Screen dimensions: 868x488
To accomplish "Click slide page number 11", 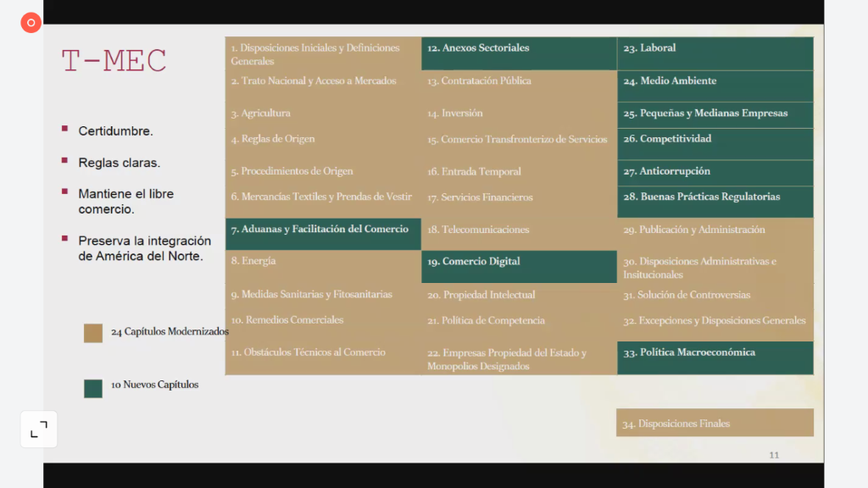I will (x=774, y=455).
